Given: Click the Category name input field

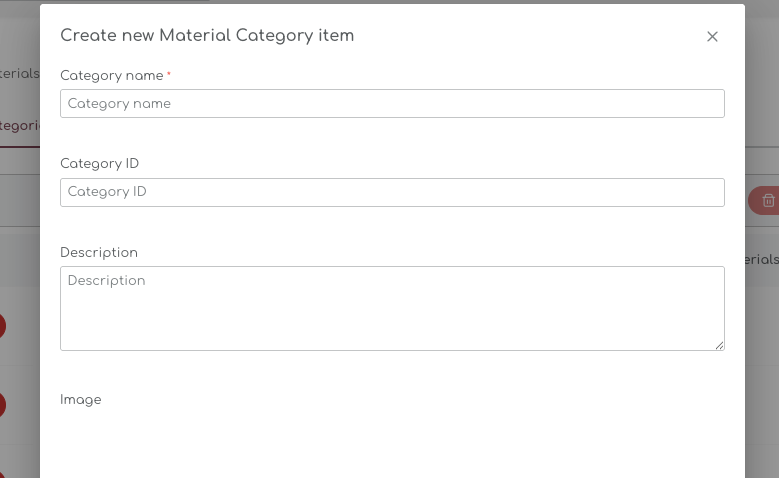Looking at the screenshot, I should pos(392,104).
